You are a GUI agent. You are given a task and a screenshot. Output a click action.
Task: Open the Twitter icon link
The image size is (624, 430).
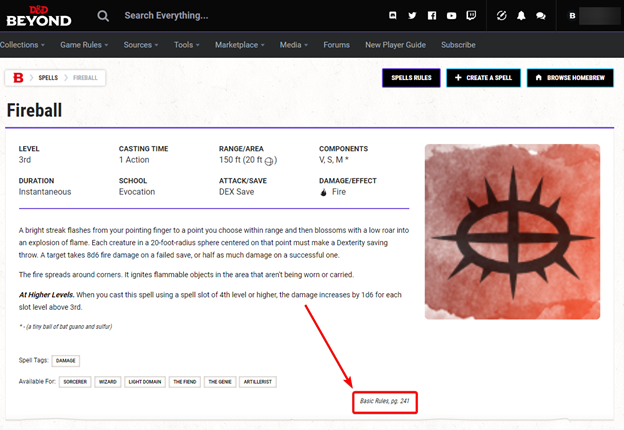tap(412, 16)
